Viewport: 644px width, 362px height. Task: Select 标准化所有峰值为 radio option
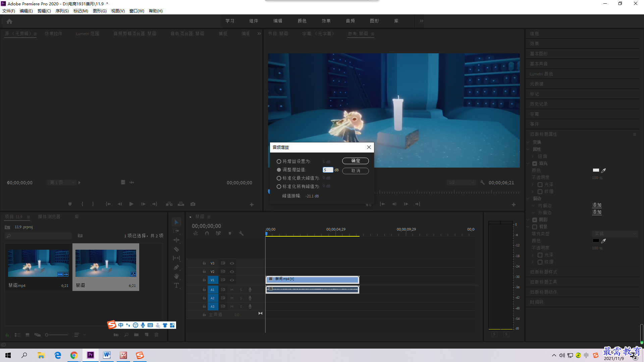(279, 186)
